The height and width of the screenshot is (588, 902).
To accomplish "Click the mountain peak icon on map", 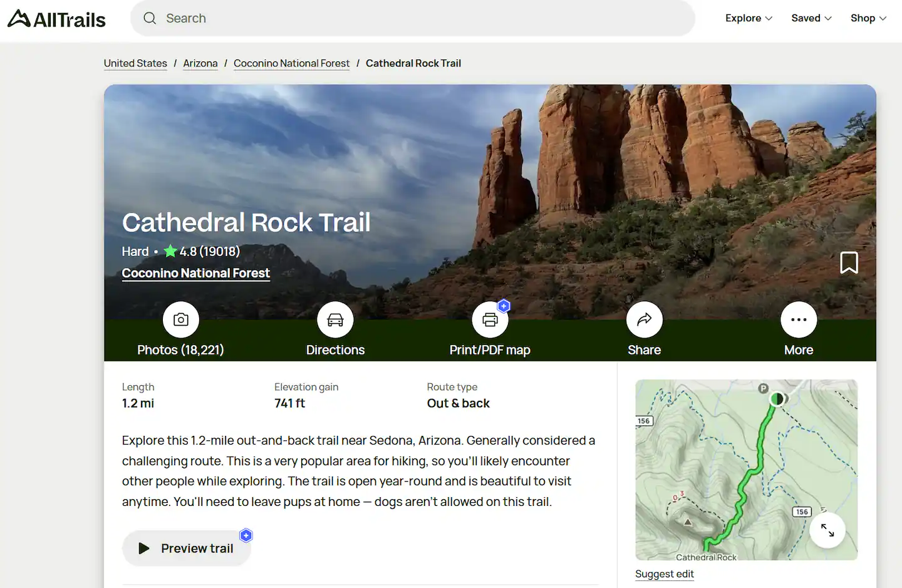I will click(688, 522).
